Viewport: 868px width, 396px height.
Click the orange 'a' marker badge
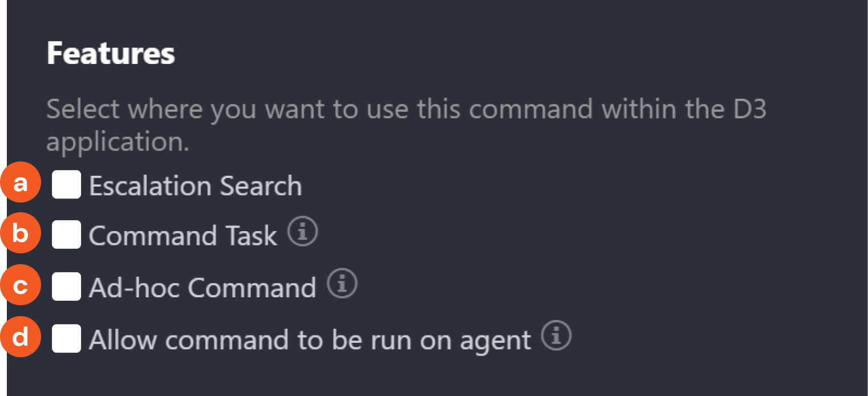point(21,184)
